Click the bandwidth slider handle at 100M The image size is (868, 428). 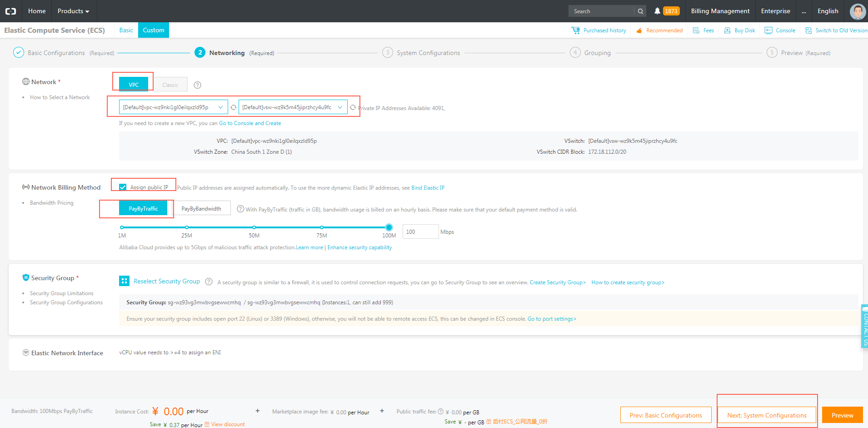(389, 227)
